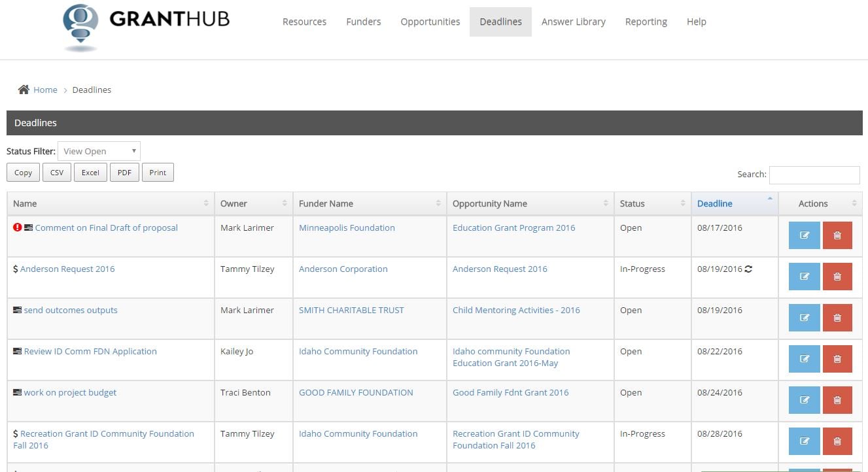
Task: Click the edit icon for Anderson Request 2016
Action: tap(804, 277)
